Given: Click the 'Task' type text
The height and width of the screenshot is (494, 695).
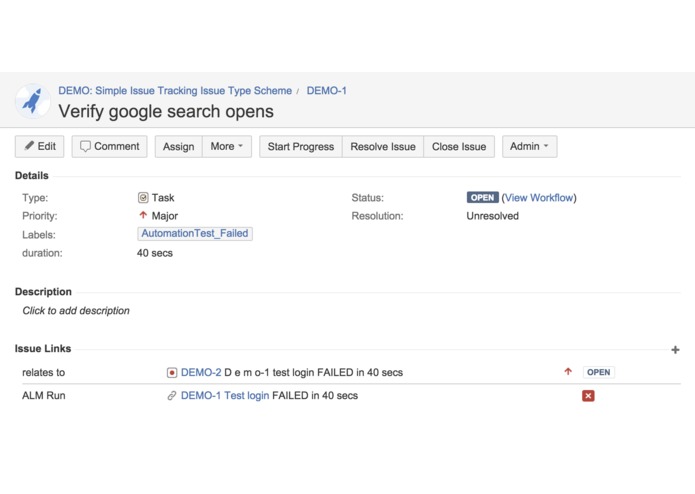Looking at the screenshot, I should pyautogui.click(x=163, y=198).
